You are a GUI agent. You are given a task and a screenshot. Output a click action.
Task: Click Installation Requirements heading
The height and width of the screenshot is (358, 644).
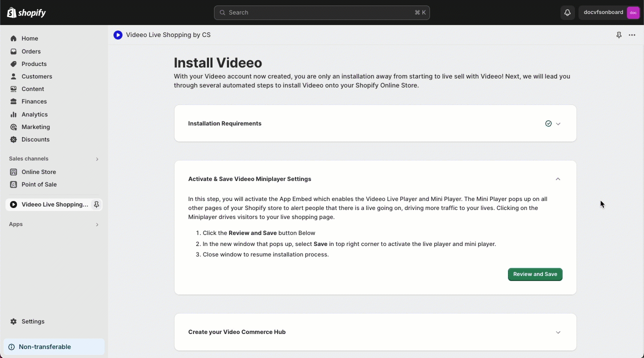point(224,123)
